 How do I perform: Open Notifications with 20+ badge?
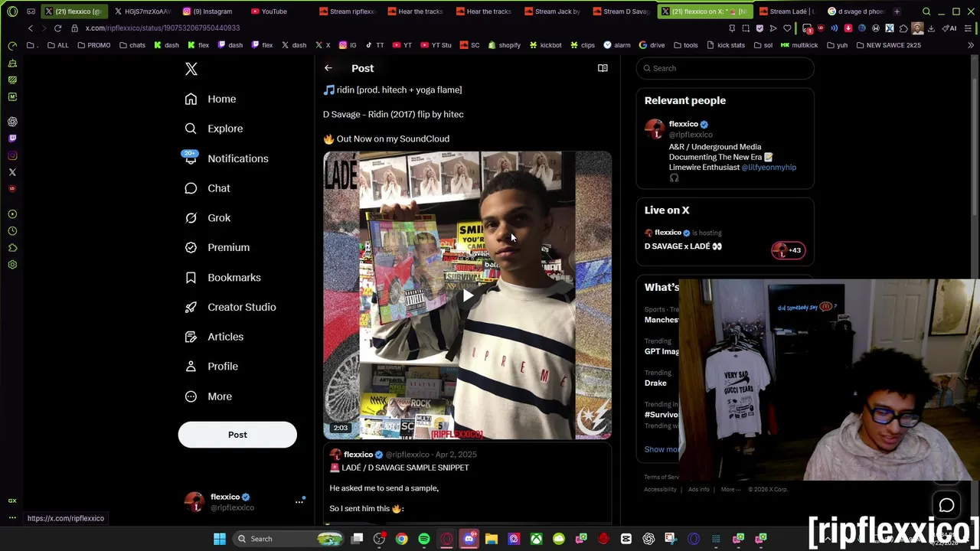(x=226, y=158)
